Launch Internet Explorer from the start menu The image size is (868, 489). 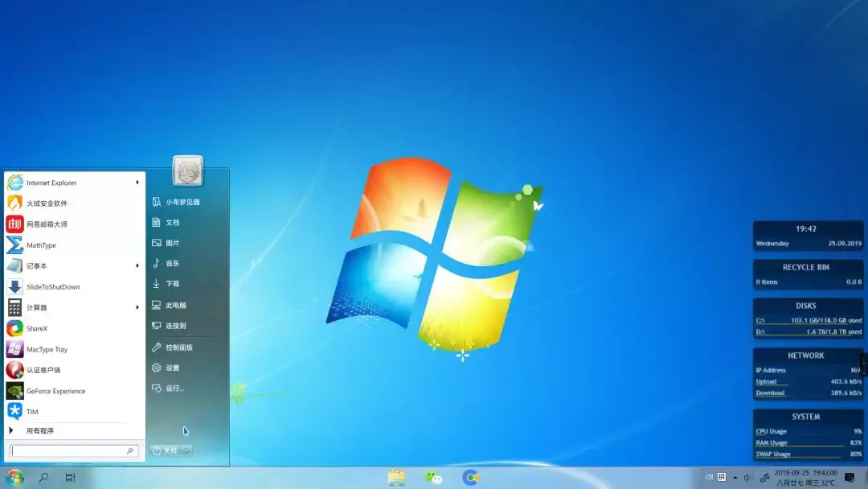coord(74,183)
